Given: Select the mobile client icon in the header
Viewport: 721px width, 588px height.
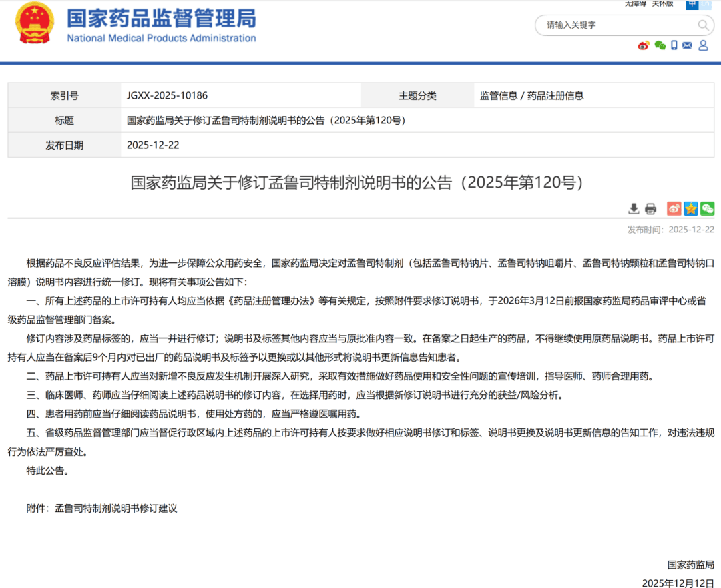Looking at the screenshot, I should (x=676, y=45).
